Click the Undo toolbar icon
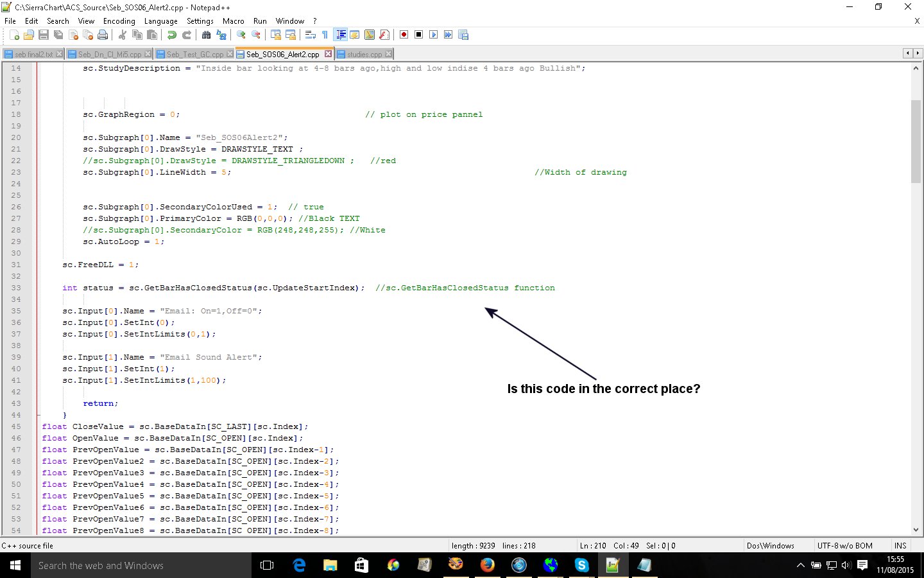Screen dimensions: 924x578 [x=172, y=35]
